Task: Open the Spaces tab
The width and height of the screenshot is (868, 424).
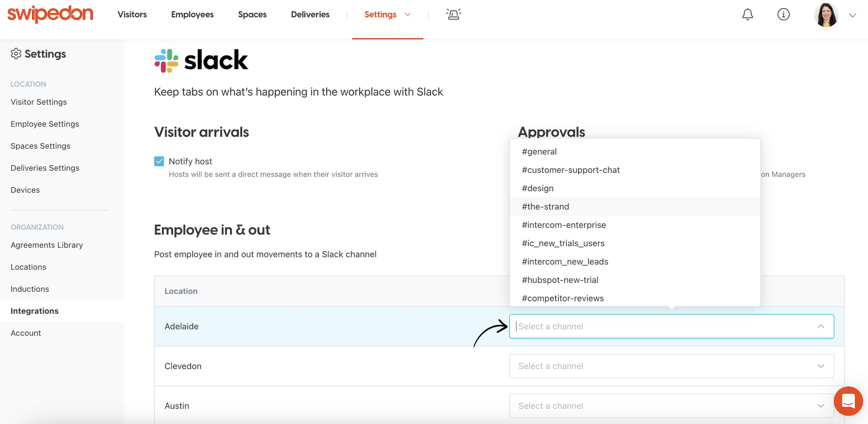Action: 252,14
